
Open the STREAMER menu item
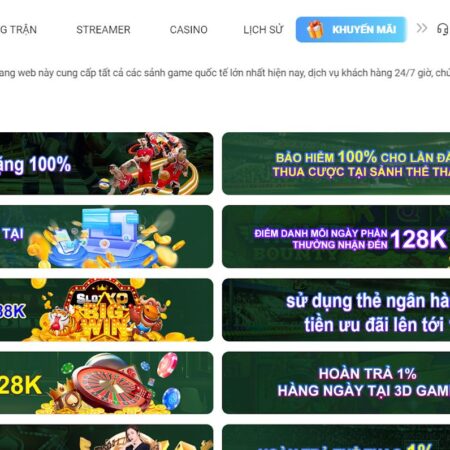103,30
